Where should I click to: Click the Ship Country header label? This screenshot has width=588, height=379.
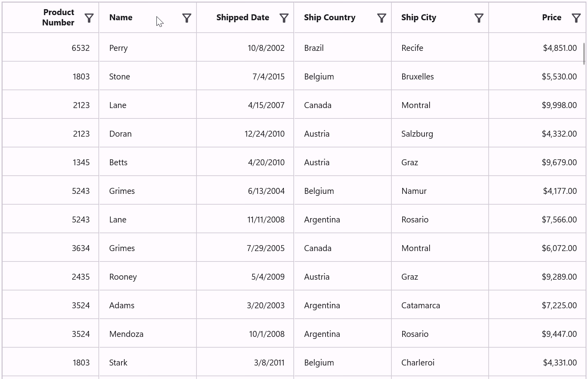(330, 17)
